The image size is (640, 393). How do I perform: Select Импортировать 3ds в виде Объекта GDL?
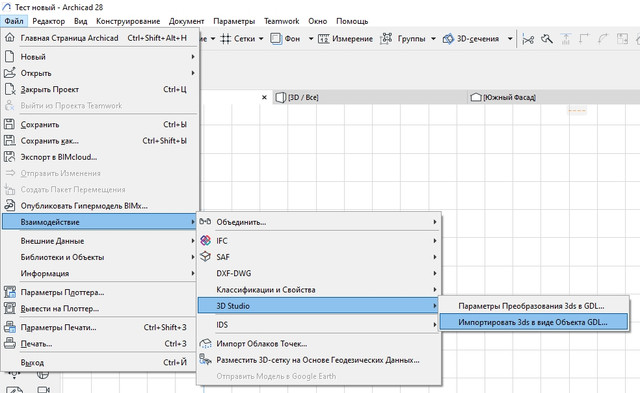pos(533,322)
